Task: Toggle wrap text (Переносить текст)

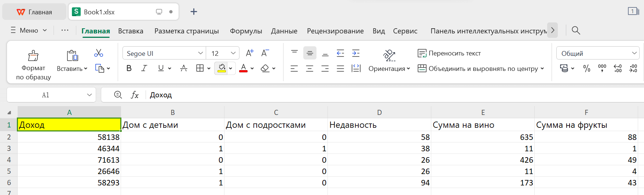Action: (449, 53)
